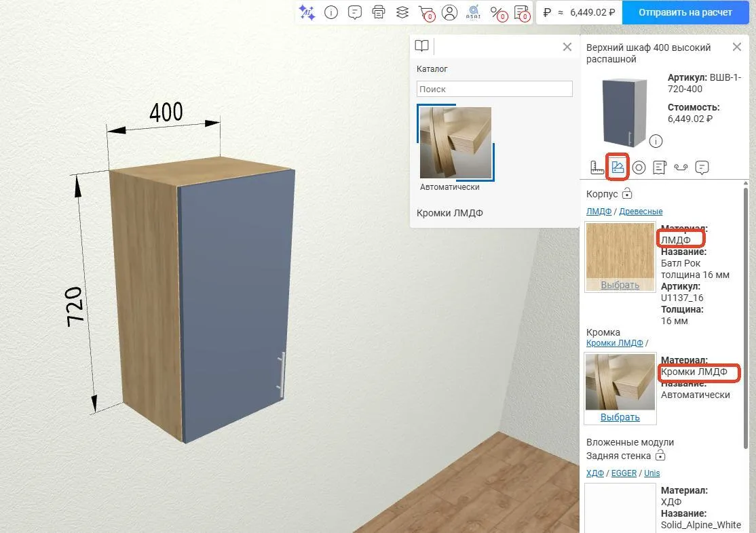Close the cabinet properties panel
756x533 pixels.
tap(737, 47)
